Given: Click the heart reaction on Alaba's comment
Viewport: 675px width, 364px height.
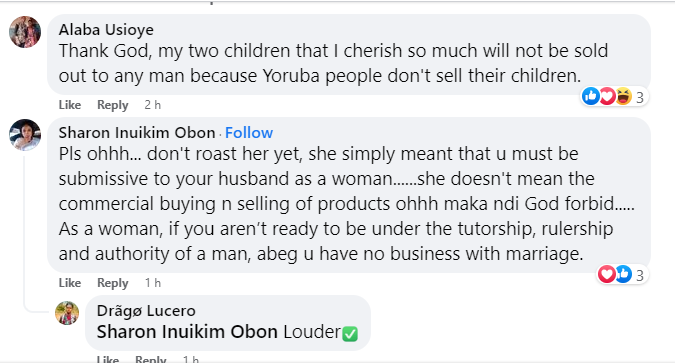Looking at the screenshot, I should [607, 96].
